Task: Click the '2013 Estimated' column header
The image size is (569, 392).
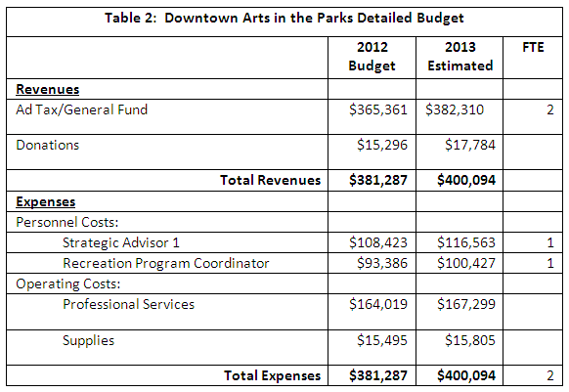Action: pyautogui.click(x=460, y=57)
